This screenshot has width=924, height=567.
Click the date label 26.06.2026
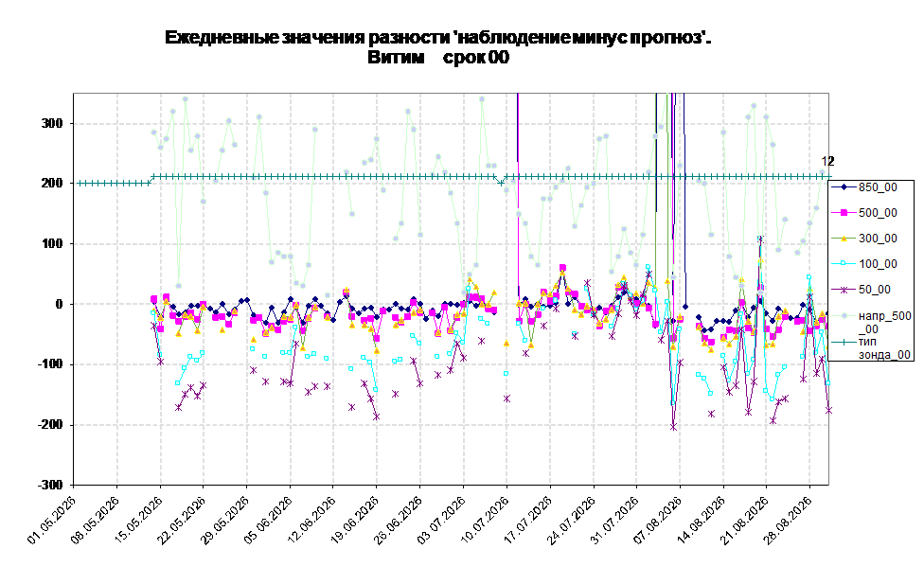tap(399, 520)
